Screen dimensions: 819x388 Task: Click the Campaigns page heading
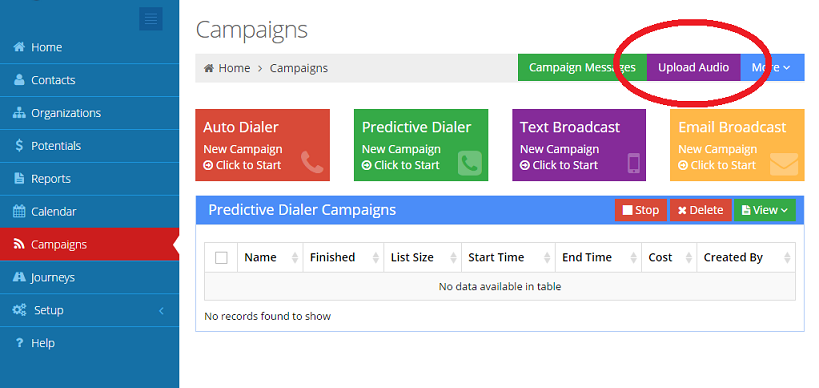click(251, 30)
